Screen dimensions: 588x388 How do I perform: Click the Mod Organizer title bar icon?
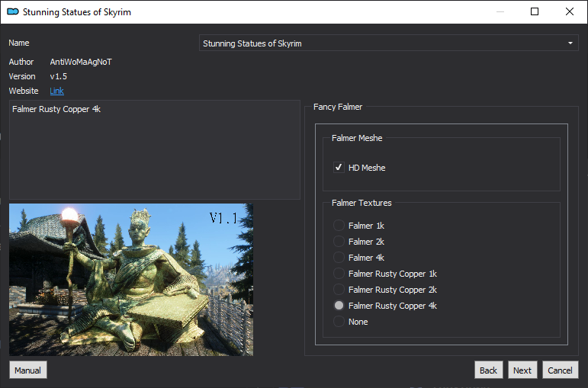click(x=13, y=11)
